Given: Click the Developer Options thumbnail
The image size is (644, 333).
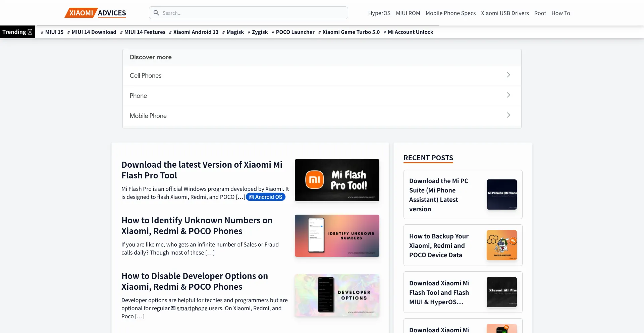Looking at the screenshot, I should [x=337, y=295].
